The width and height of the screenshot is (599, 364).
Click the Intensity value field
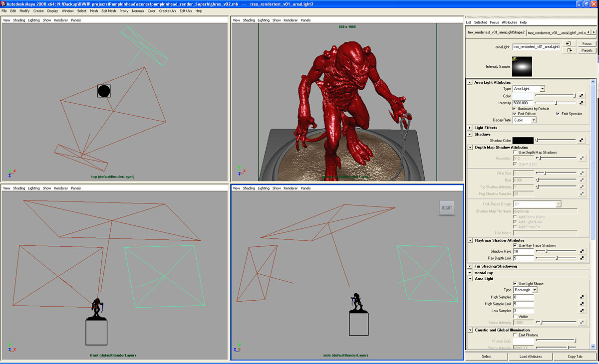[523, 103]
